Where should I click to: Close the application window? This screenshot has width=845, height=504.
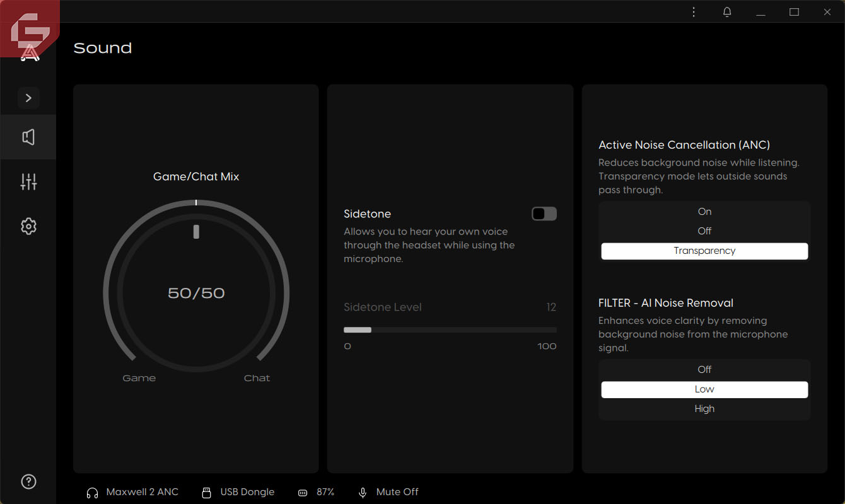click(827, 12)
